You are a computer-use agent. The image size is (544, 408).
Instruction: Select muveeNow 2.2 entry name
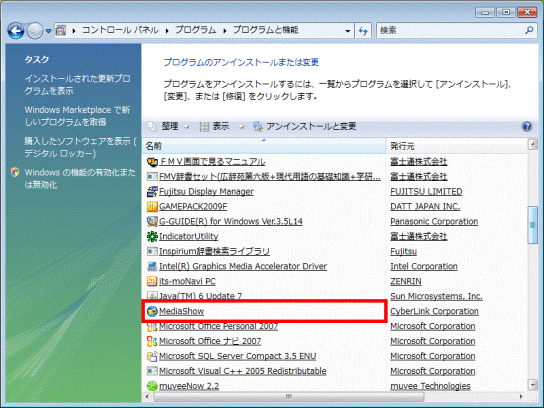(x=189, y=386)
